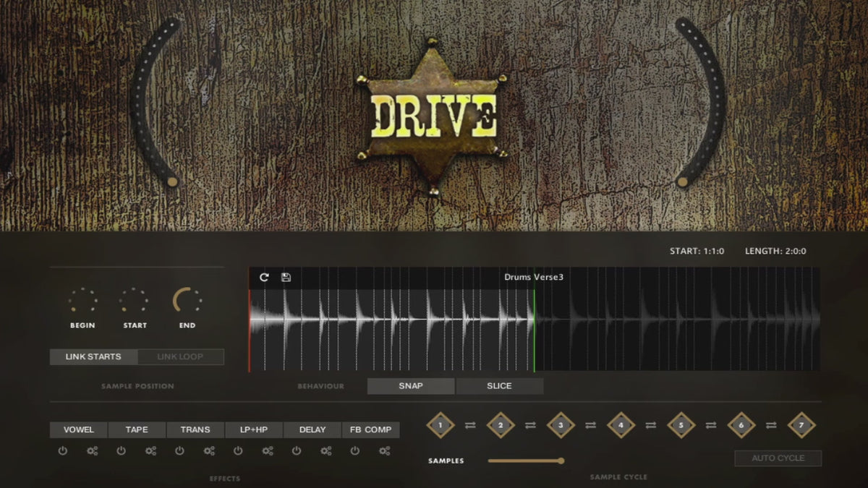Open settings gears for FB COMP effect
The width and height of the screenshot is (868, 488).
[384, 451]
